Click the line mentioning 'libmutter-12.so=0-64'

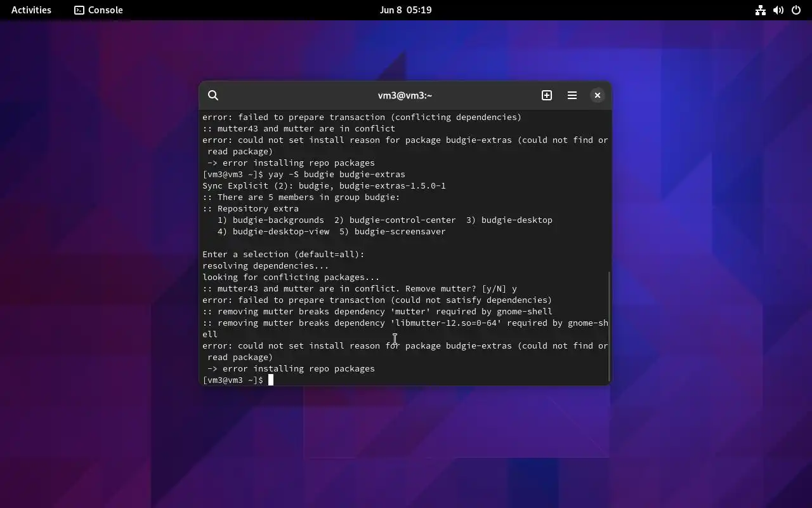tap(405, 328)
